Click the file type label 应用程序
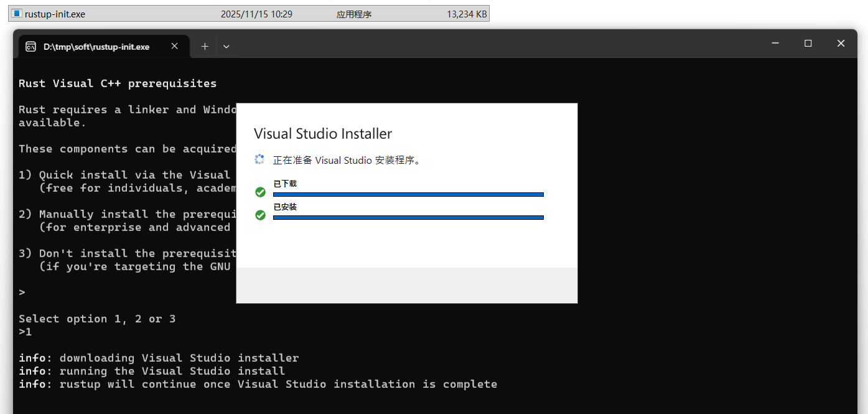This screenshot has width=868, height=414. pyautogui.click(x=354, y=14)
